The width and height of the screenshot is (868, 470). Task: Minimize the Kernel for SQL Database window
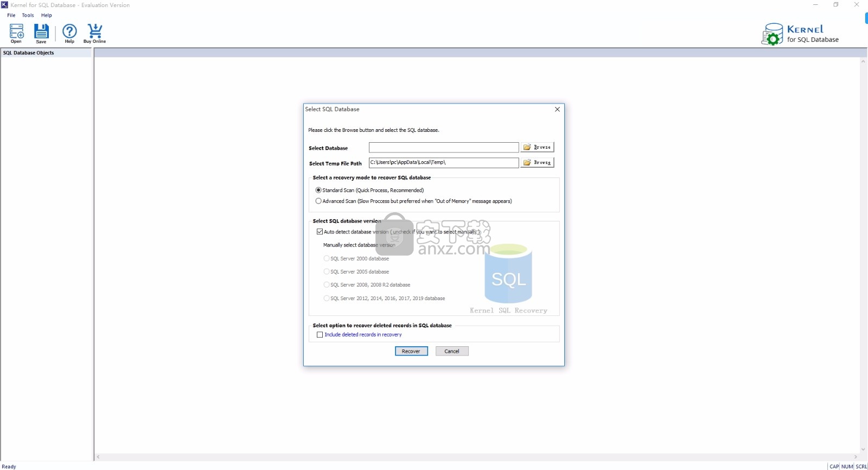815,5
